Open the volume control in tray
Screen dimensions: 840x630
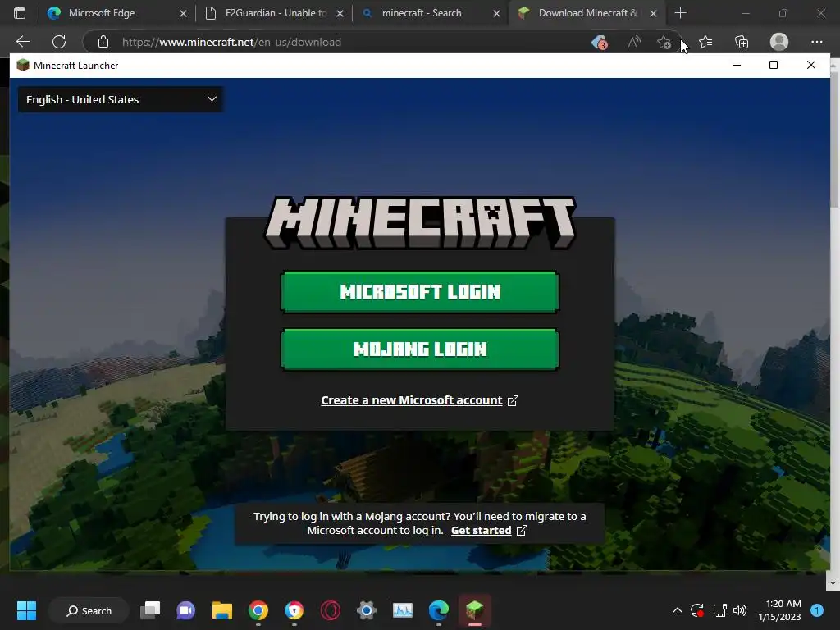coord(740,610)
